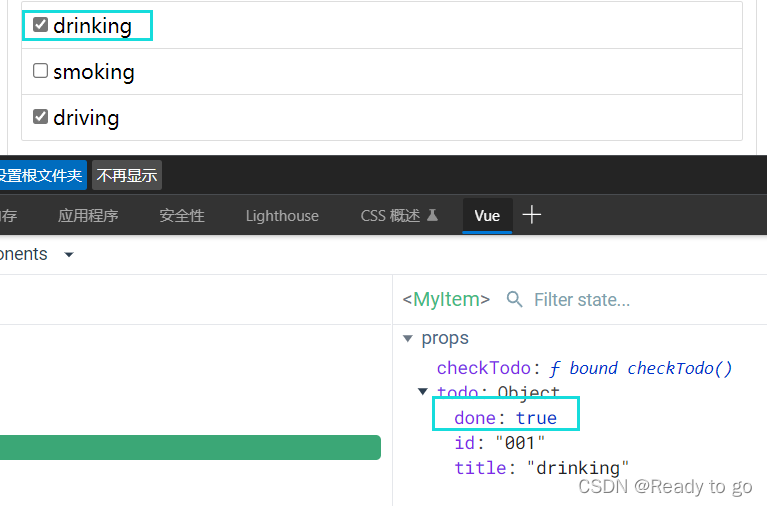Viewport: 767px width, 506px height.
Task: Click the done: true value
Action: click(x=537, y=418)
